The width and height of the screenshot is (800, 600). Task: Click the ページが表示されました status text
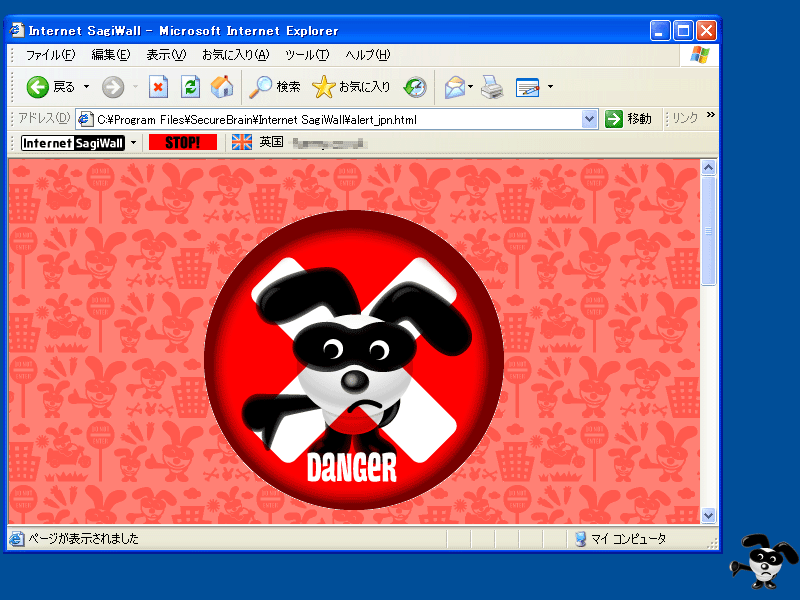click(x=83, y=539)
